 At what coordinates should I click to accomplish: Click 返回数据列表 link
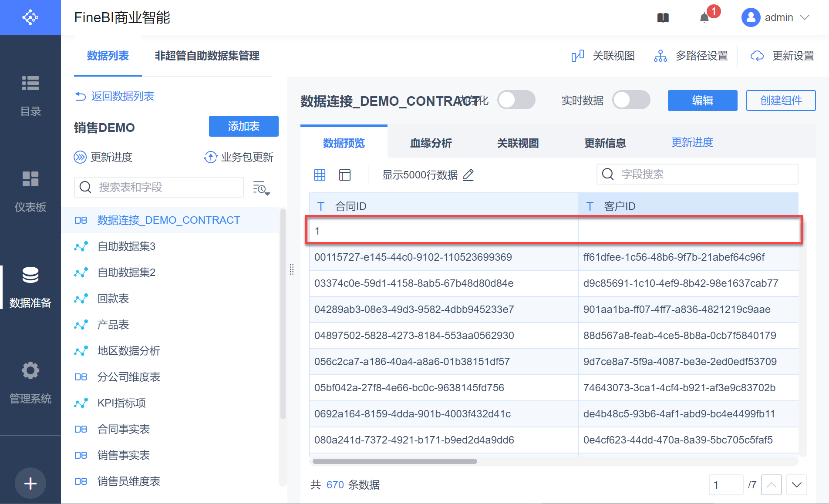(x=123, y=96)
